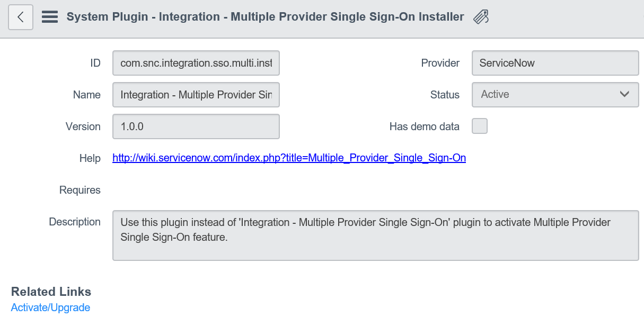Click the Help label
Viewport: 644px width, 317px height.
point(90,158)
